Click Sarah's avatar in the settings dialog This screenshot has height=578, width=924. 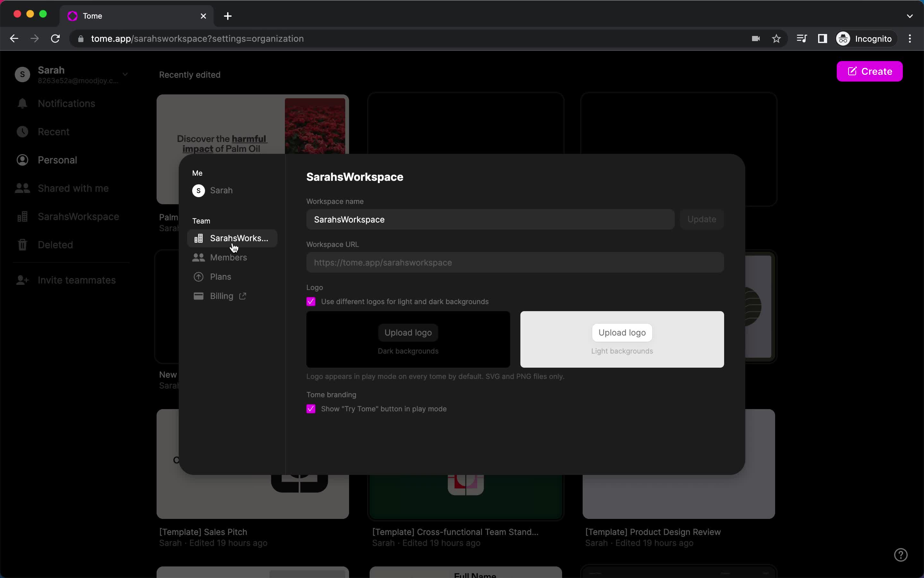pyautogui.click(x=198, y=190)
